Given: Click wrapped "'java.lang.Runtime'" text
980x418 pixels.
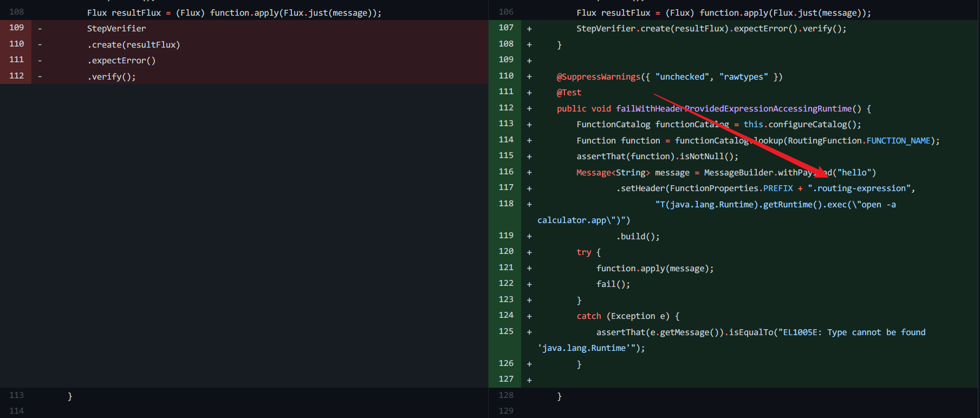Looking at the screenshot, I should [x=584, y=348].
